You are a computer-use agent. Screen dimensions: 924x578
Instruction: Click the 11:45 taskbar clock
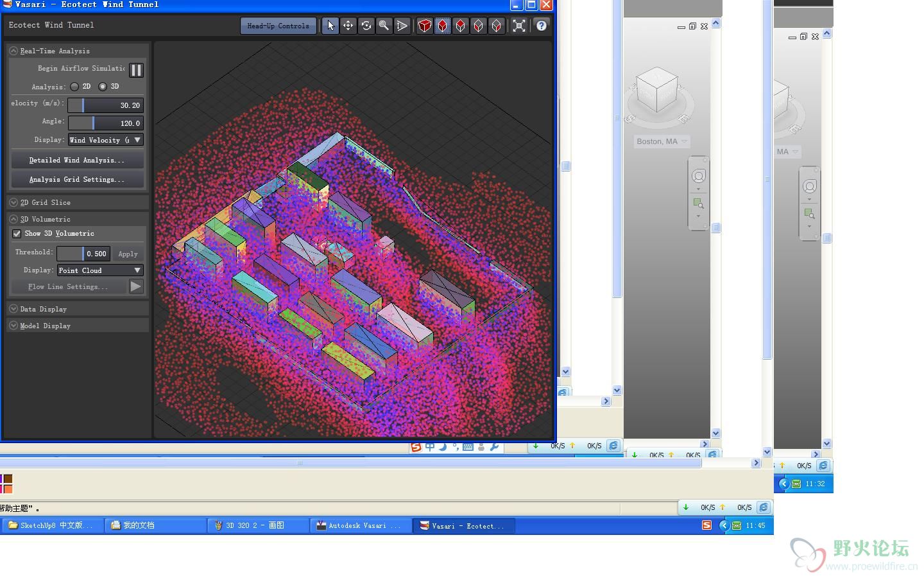755,525
